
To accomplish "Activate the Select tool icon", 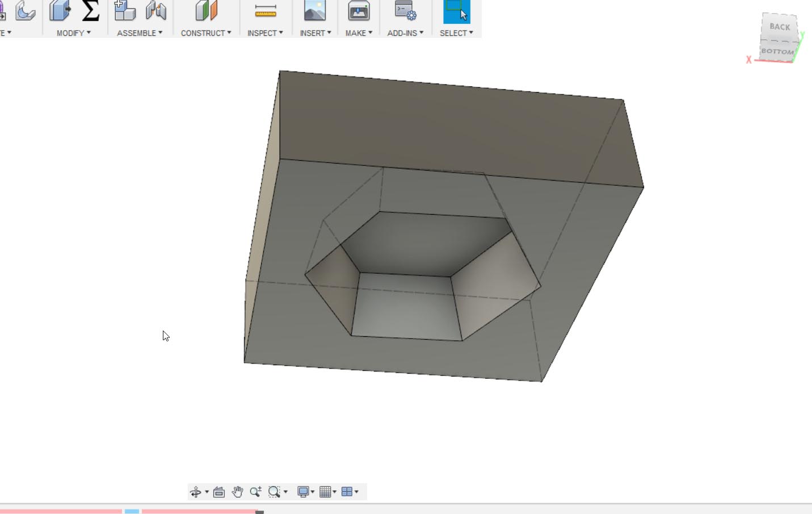I will tap(457, 11).
